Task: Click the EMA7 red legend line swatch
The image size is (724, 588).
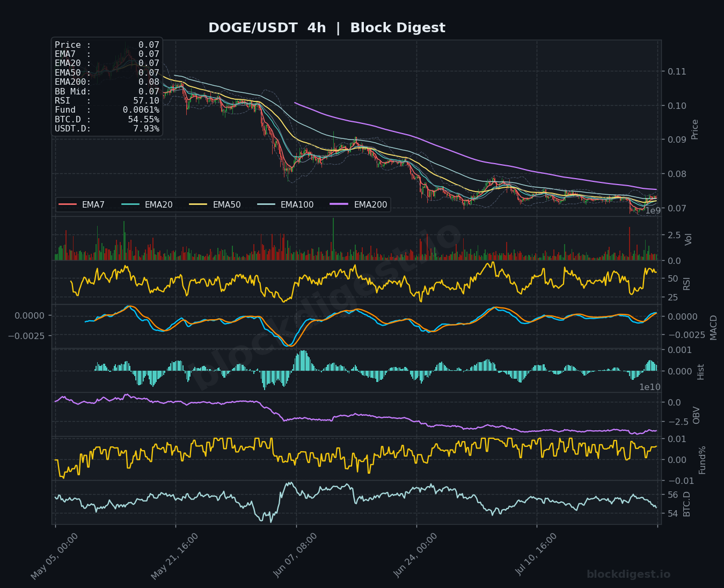Action: click(x=68, y=204)
